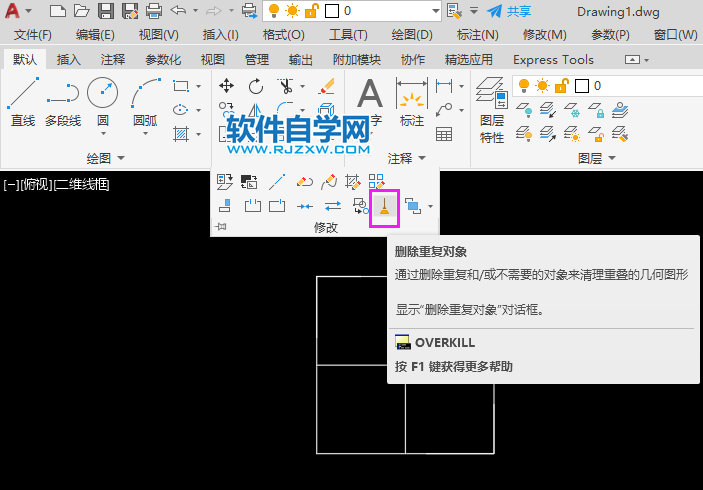This screenshot has height=490, width=703.
Task: Expand the 绘图 panel dropdown arrow
Action: click(121, 158)
